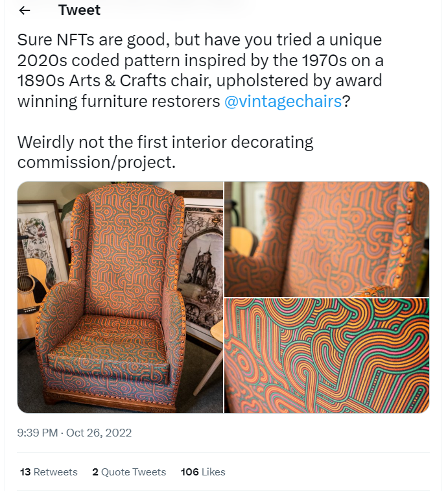Open the @vintagechairs profile mention
This screenshot has height=491, width=448.
click(283, 101)
